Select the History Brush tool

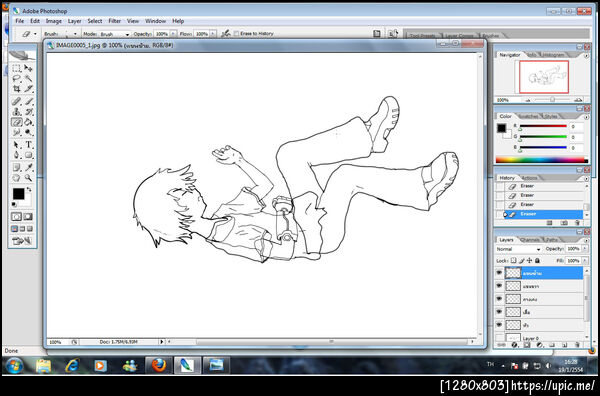28,112
